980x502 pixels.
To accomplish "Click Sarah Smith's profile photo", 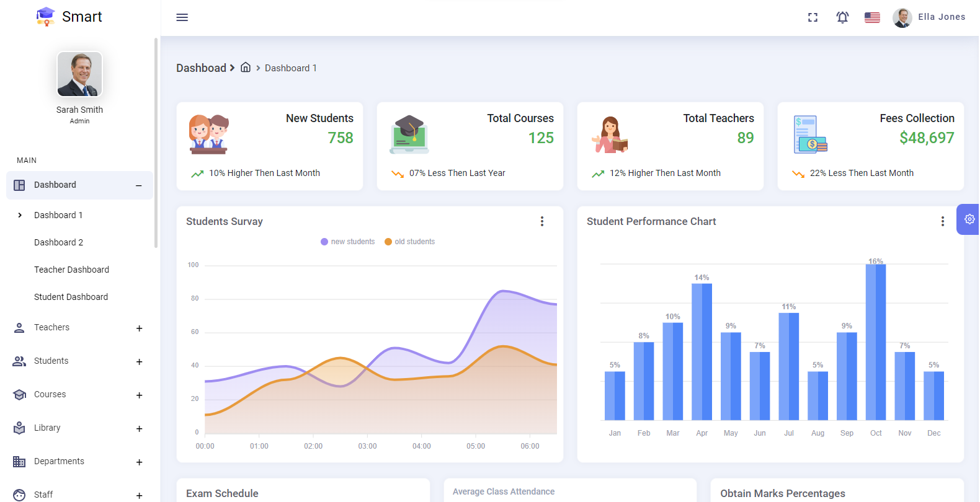I will tap(79, 74).
